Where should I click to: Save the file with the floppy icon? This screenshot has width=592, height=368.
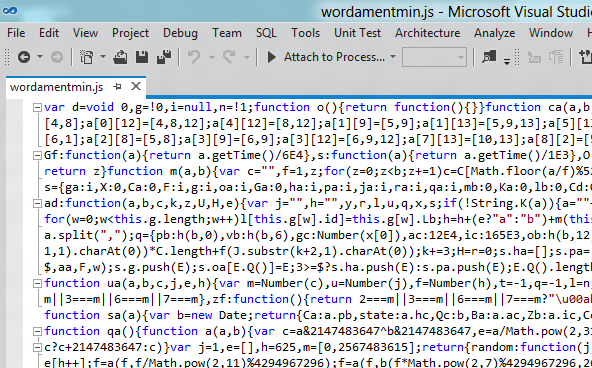click(142, 57)
